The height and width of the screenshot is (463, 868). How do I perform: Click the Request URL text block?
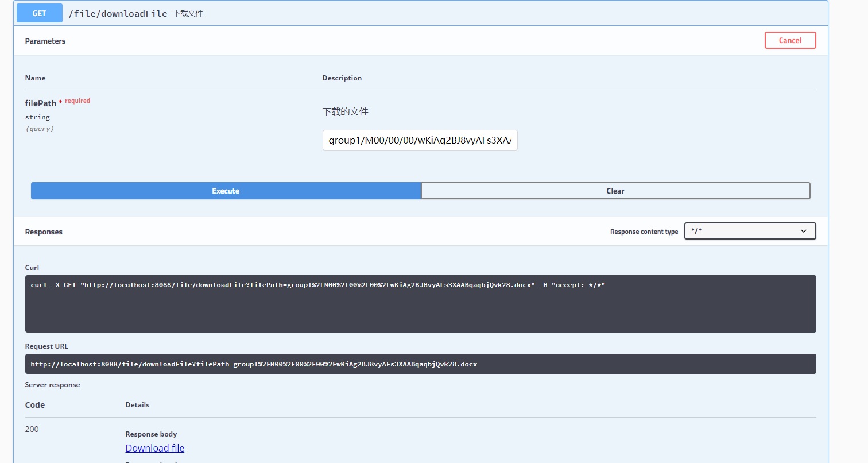[x=420, y=364]
